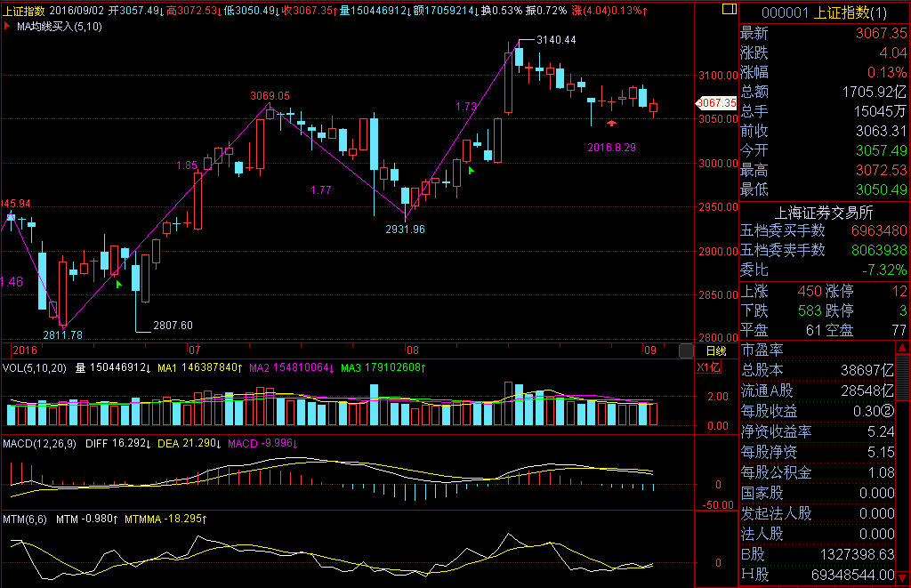Viewport: 911px width, 588px height.
Task: Click the 2016.8.29 date annotation
Action: coord(611,147)
